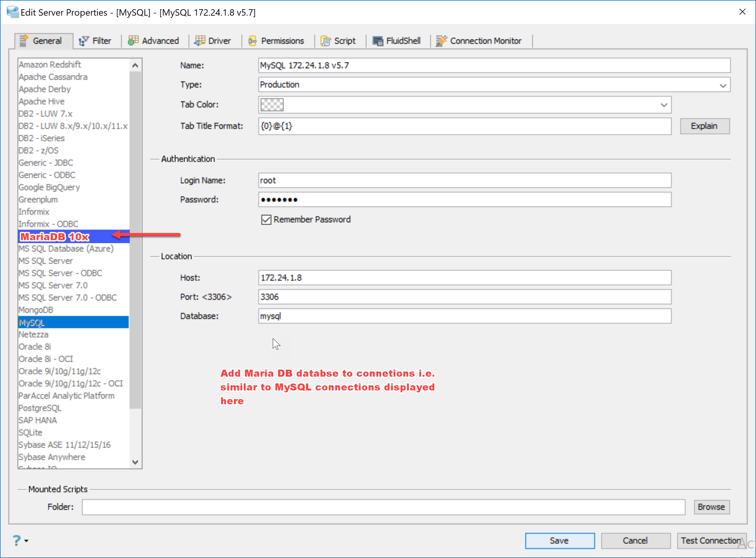Click the General tab icon
The width and height of the screenshot is (756, 558).
(24, 40)
